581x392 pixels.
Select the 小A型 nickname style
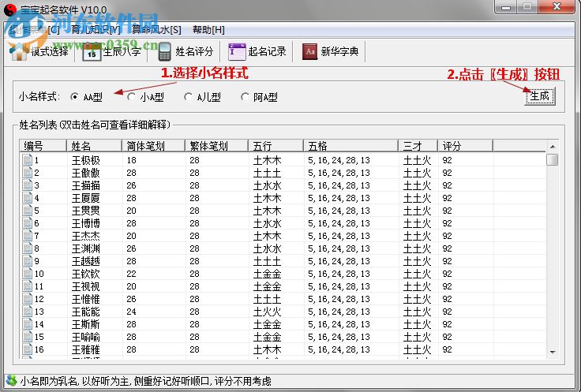[x=131, y=97]
